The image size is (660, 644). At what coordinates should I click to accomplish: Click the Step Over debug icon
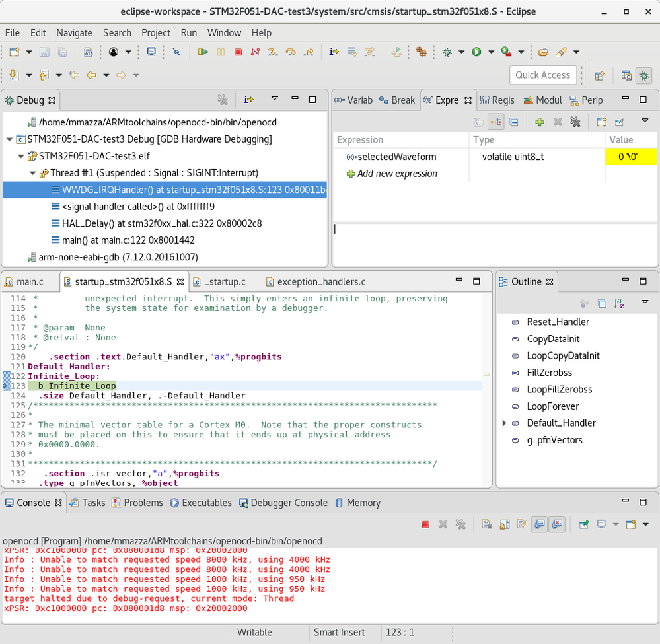pos(291,52)
